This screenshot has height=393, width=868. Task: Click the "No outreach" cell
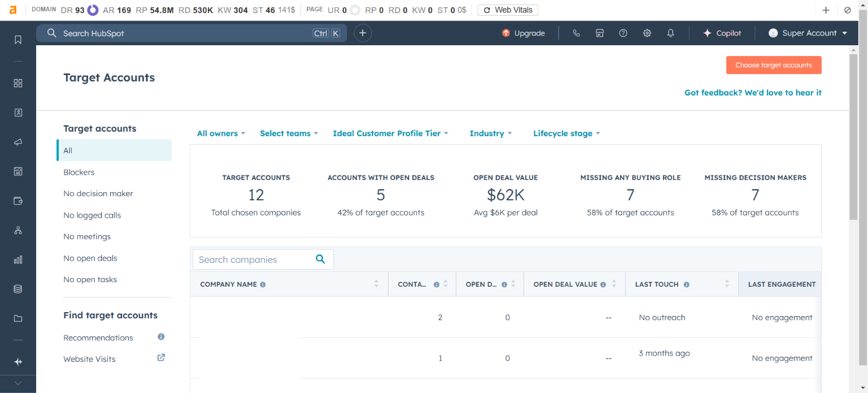pyautogui.click(x=662, y=318)
